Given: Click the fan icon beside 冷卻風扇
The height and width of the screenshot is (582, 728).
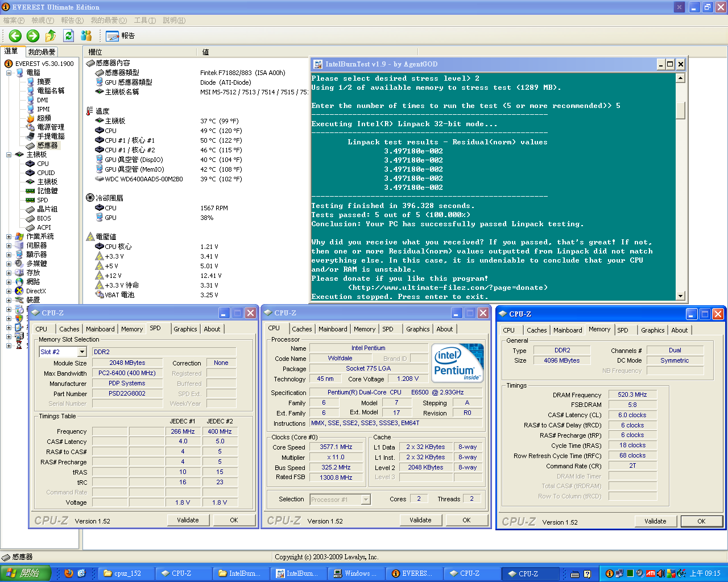Looking at the screenshot, I should point(90,198).
